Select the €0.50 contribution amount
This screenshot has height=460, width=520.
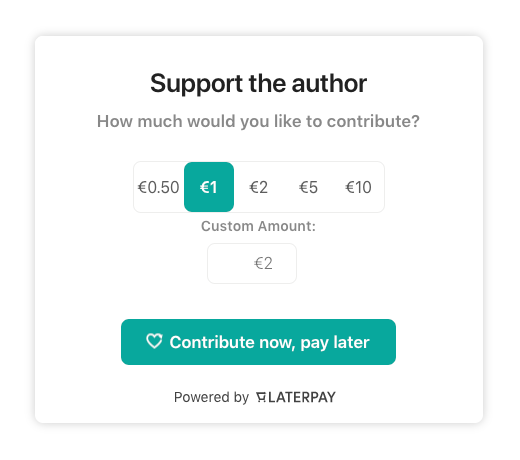(x=159, y=187)
